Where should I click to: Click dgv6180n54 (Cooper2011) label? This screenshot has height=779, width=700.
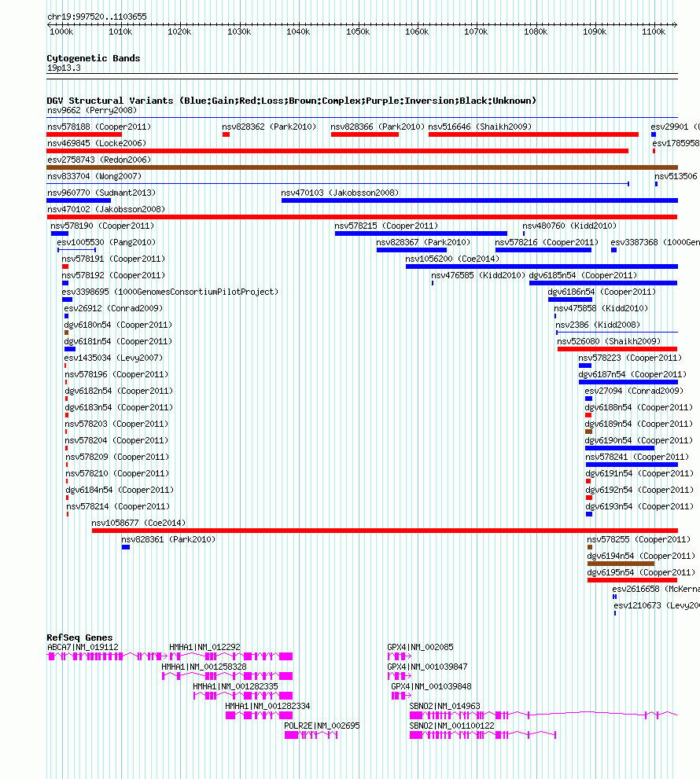click(x=118, y=325)
